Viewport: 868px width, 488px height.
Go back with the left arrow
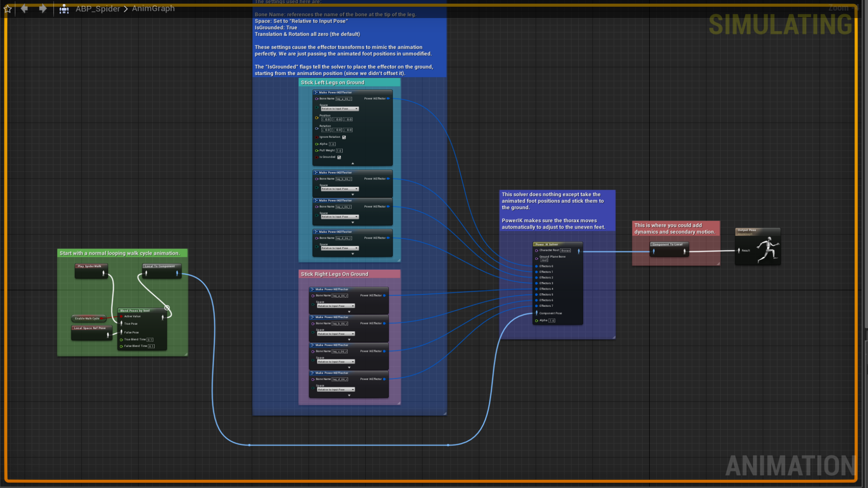tap(24, 9)
